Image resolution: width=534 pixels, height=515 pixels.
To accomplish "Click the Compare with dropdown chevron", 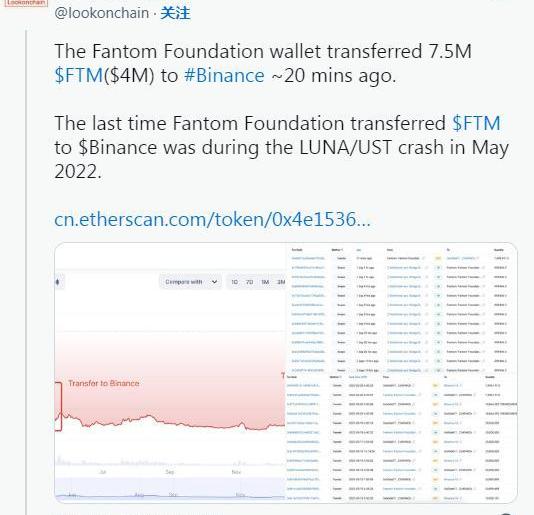I will coord(214,282).
